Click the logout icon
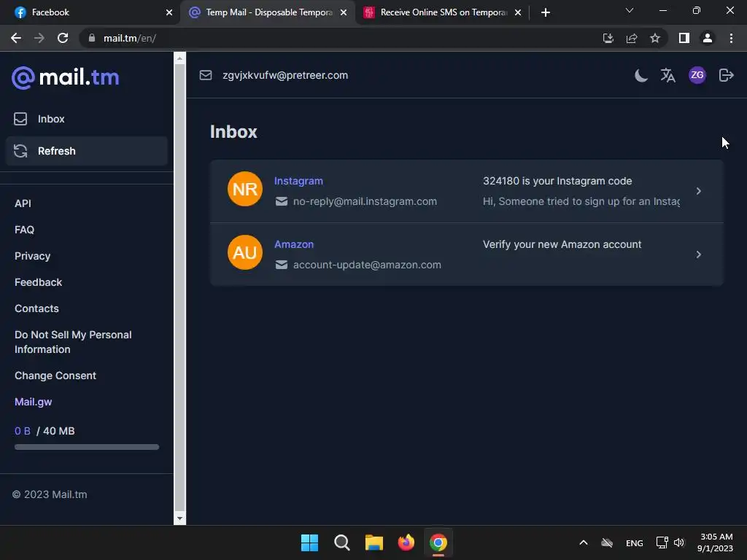Viewport: 747px width, 560px height. (x=726, y=75)
